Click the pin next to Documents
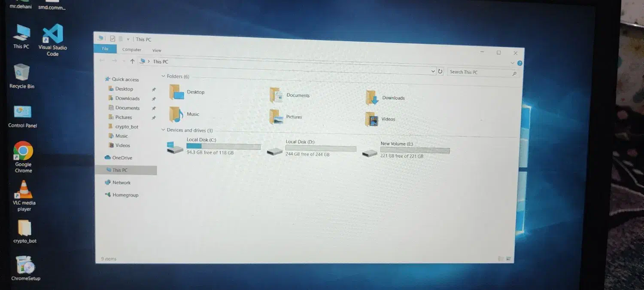 [154, 108]
